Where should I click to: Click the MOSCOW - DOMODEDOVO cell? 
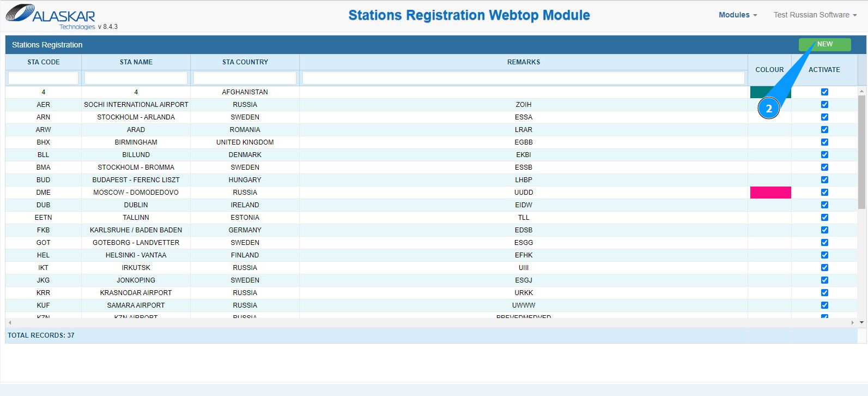point(136,193)
